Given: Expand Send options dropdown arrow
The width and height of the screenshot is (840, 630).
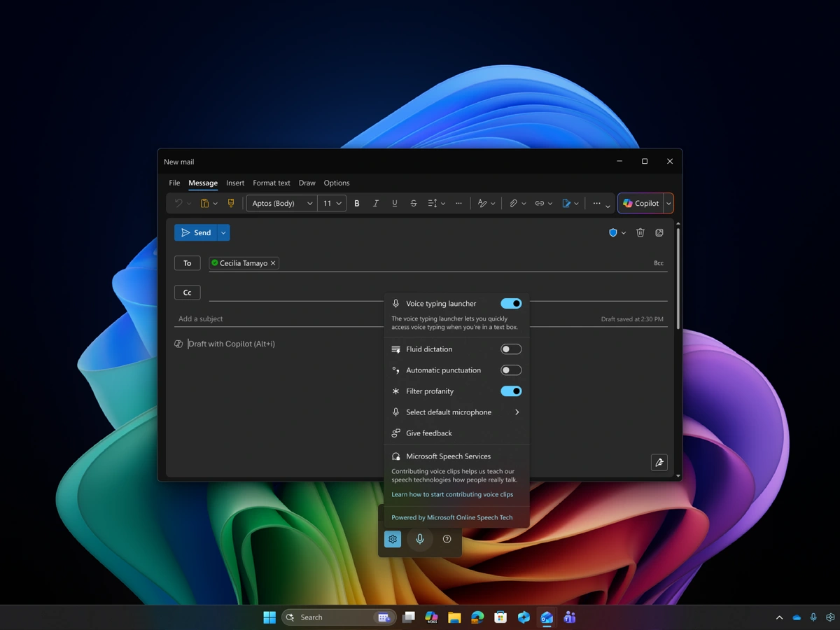Looking at the screenshot, I should tap(223, 232).
